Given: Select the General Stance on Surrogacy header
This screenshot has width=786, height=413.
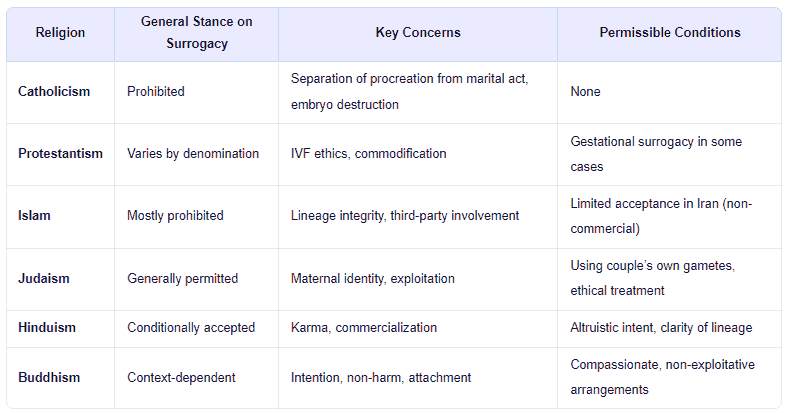Looking at the screenshot, I should (x=196, y=33).
